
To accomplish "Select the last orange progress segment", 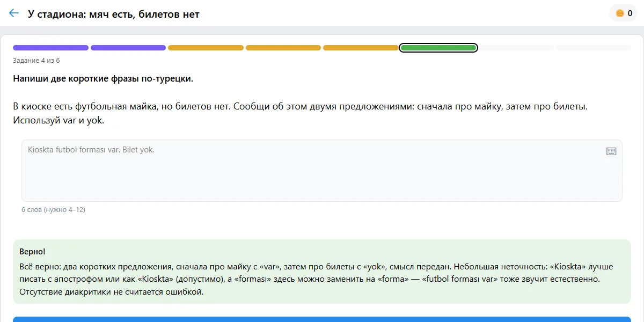I will [361, 48].
